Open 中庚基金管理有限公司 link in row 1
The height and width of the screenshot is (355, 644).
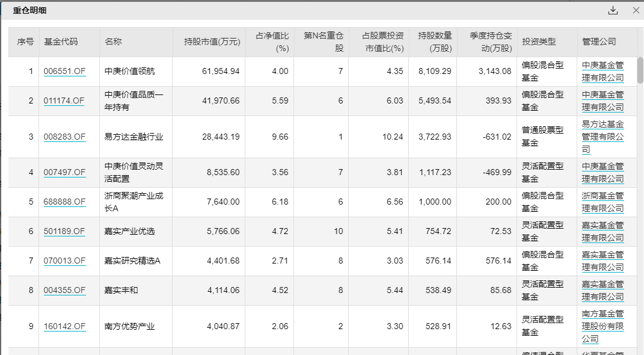tap(603, 71)
